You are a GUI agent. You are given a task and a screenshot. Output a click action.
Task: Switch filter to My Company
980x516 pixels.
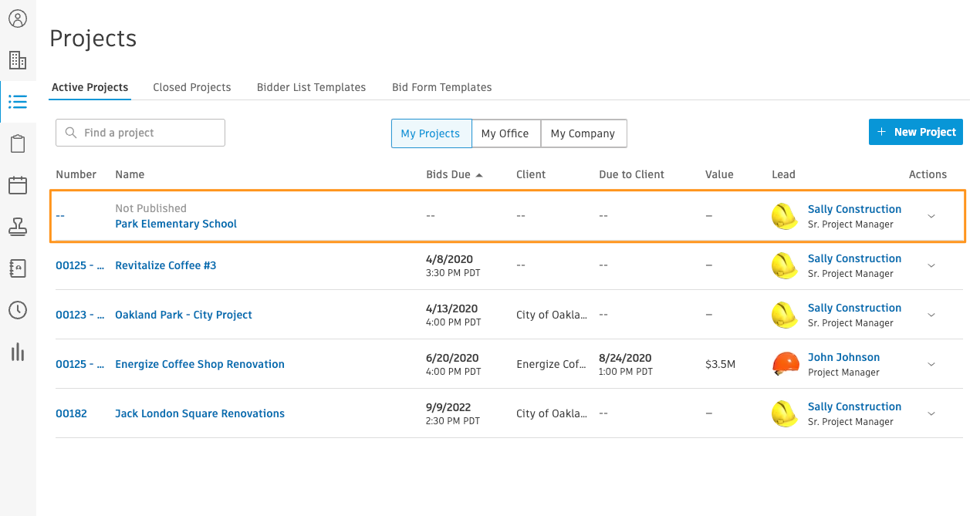pyautogui.click(x=583, y=133)
